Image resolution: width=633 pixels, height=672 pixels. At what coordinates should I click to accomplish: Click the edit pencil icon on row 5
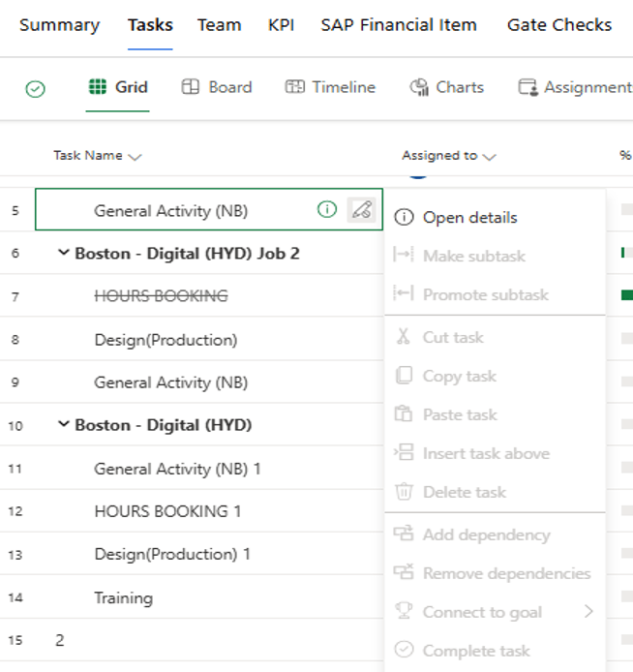tap(361, 210)
